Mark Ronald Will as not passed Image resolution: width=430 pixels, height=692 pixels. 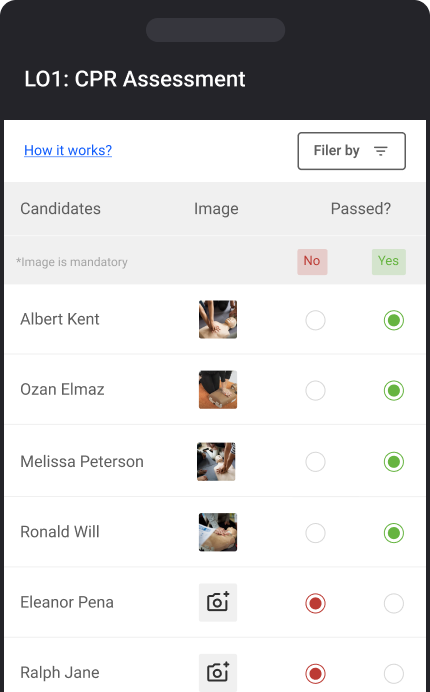pyautogui.click(x=315, y=533)
